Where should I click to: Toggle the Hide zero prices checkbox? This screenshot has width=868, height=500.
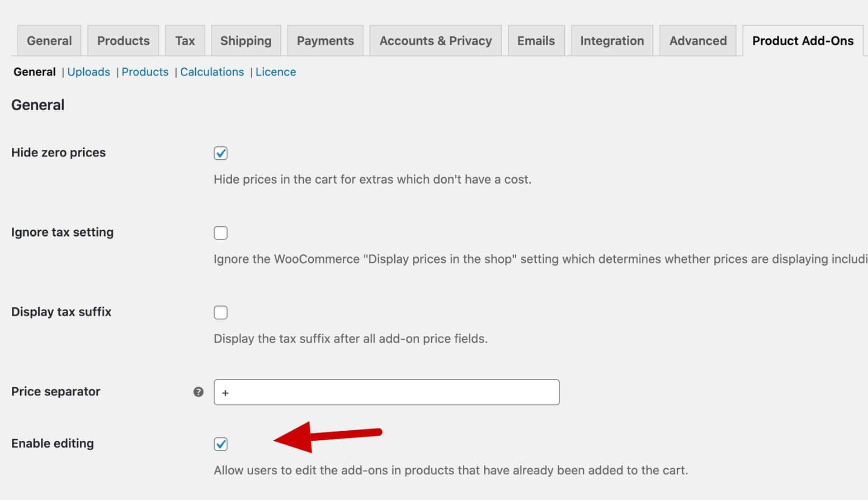pos(221,153)
